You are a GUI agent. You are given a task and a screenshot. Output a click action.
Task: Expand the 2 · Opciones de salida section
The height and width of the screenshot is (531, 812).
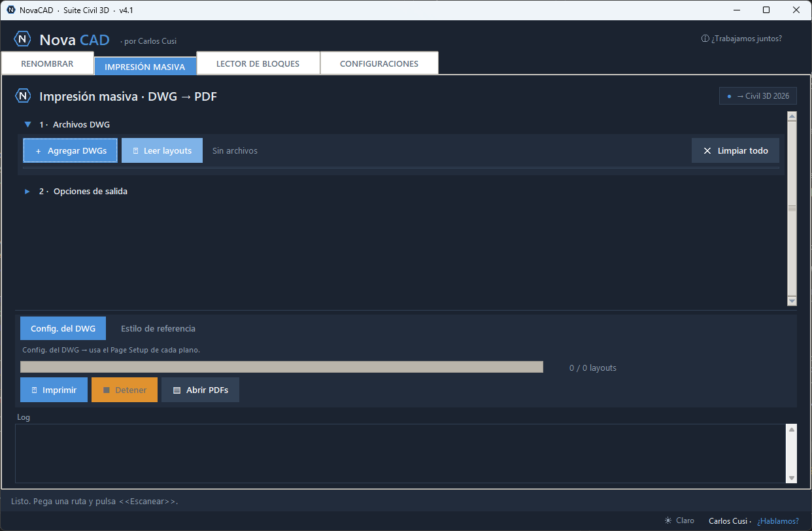27,192
